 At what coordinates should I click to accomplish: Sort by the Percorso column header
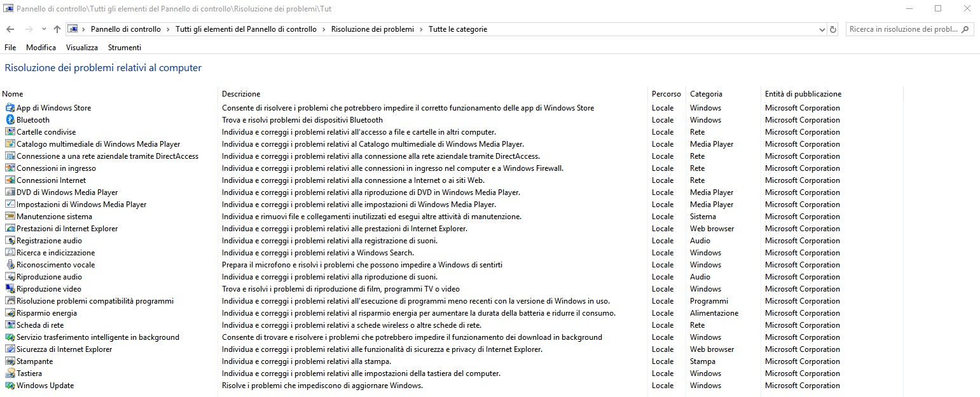pos(666,94)
